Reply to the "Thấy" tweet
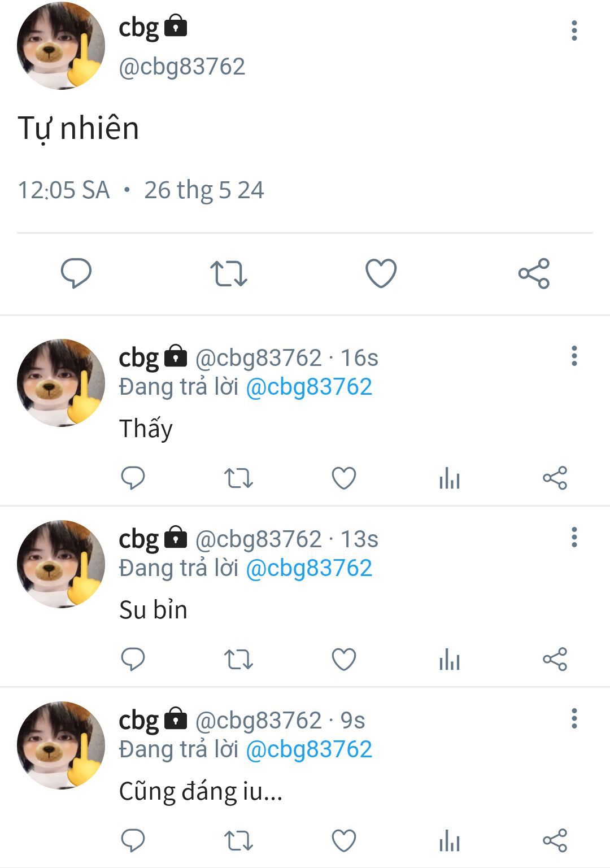The width and height of the screenshot is (610, 868). [133, 478]
